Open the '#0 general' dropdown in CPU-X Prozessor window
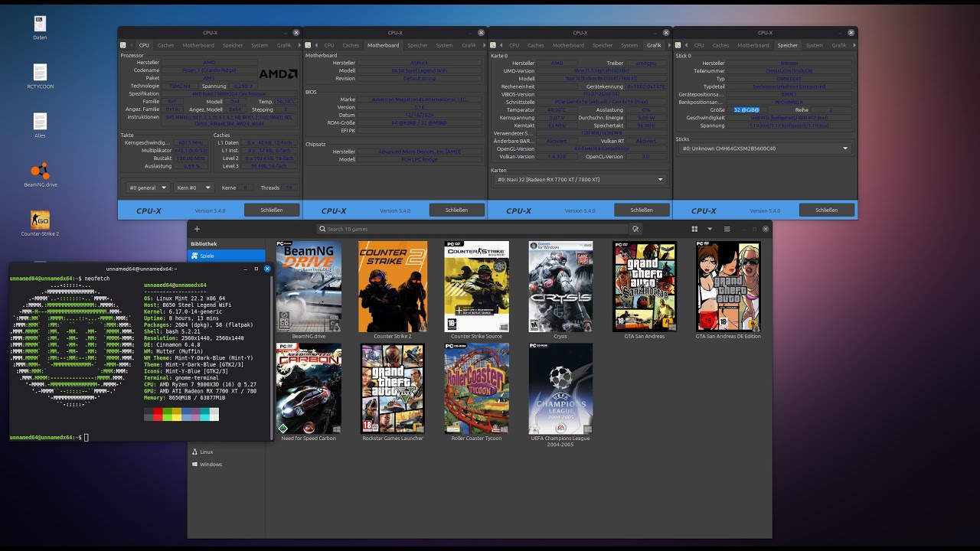980x551 pixels. click(147, 187)
